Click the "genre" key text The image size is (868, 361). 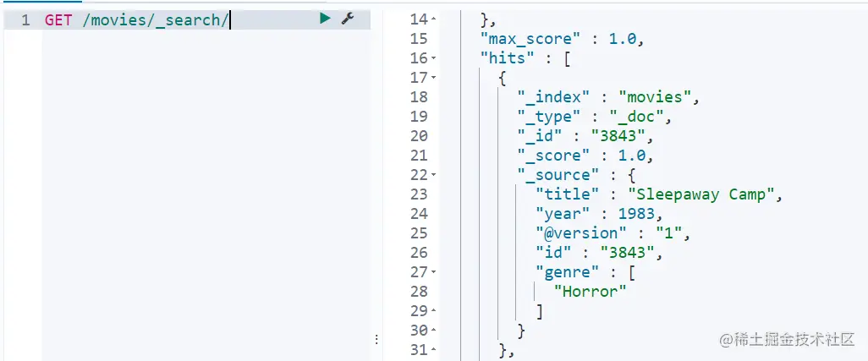pos(568,272)
